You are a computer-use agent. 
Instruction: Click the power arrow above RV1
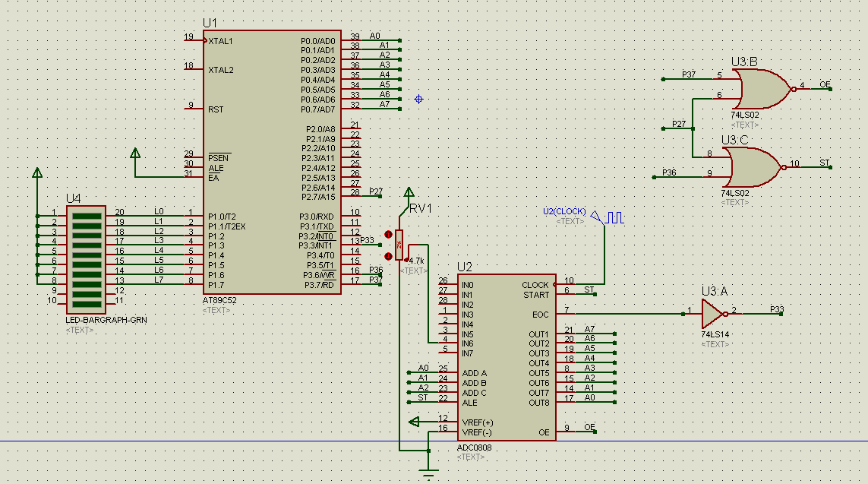tap(408, 192)
